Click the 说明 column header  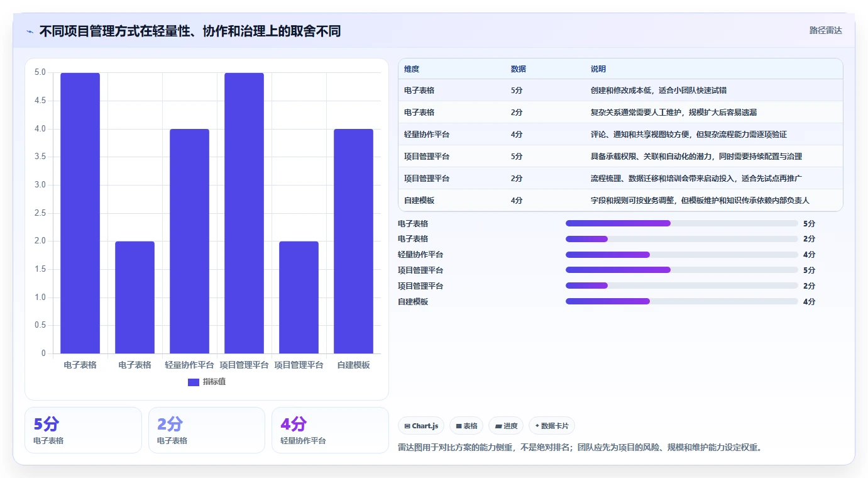pos(598,69)
